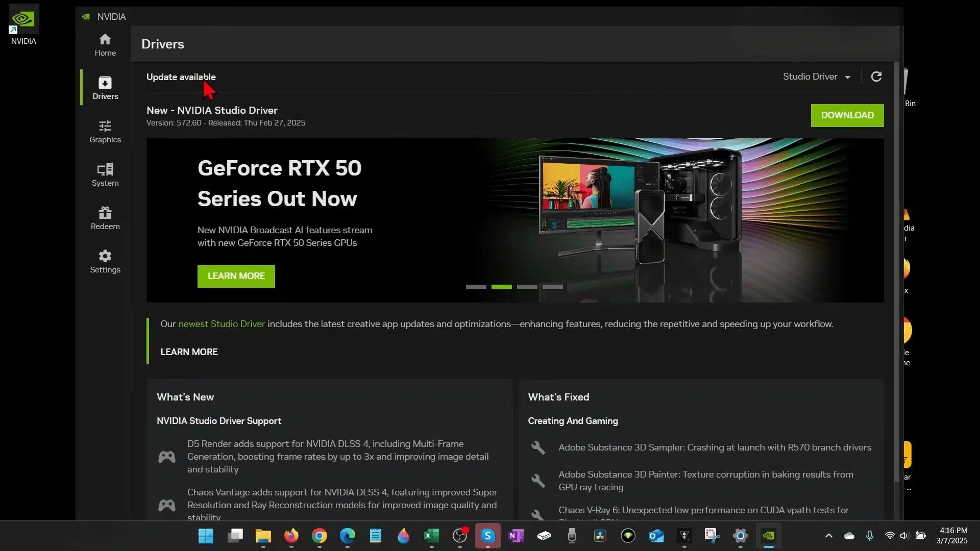Viewport: 980px width, 551px height.
Task: Click wrench icon beside Substance 3D Sampler
Action: pyautogui.click(x=538, y=447)
